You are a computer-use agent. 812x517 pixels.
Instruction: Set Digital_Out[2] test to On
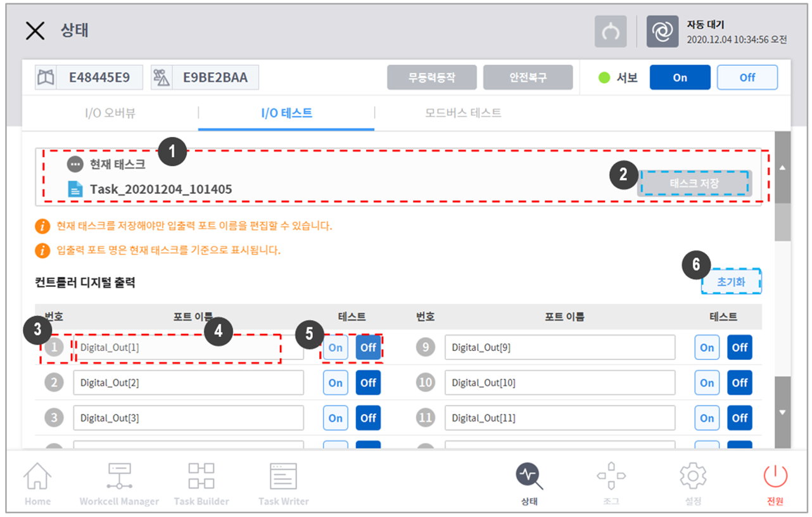(336, 383)
